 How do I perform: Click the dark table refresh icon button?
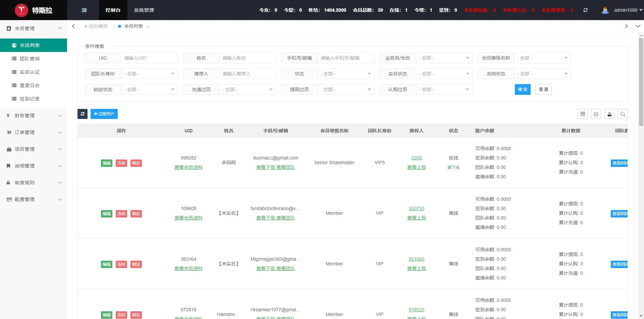83,114
